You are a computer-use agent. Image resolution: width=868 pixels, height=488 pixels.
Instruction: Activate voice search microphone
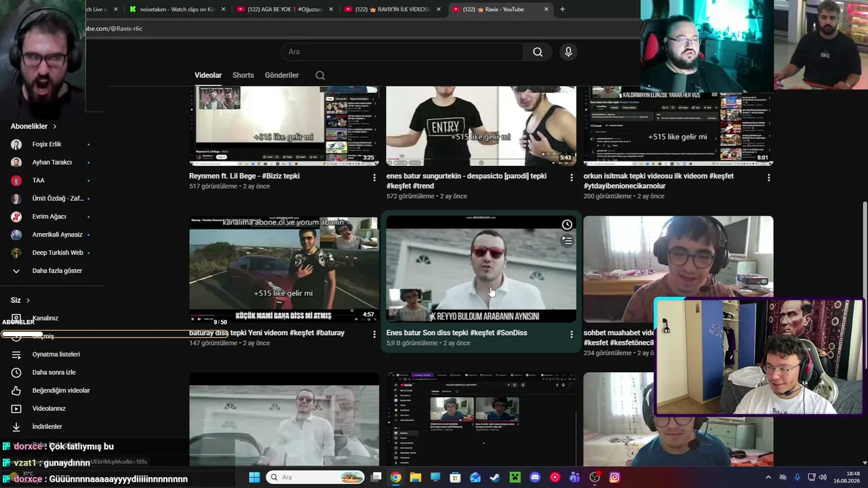pyautogui.click(x=568, y=52)
